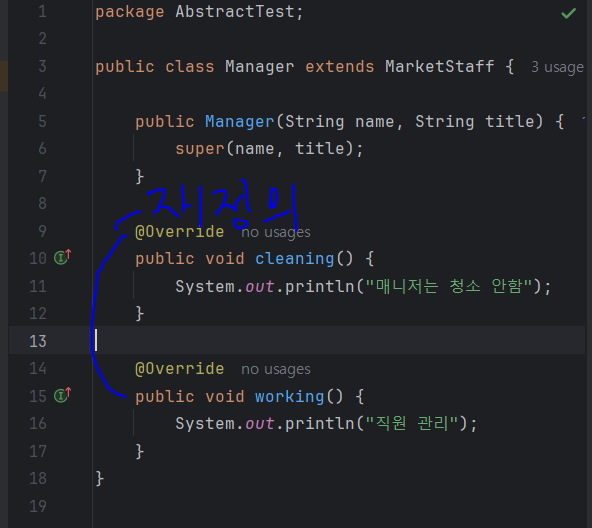Click the @Override annotation on line 9
Screen dimensions: 592x528
coord(180,232)
